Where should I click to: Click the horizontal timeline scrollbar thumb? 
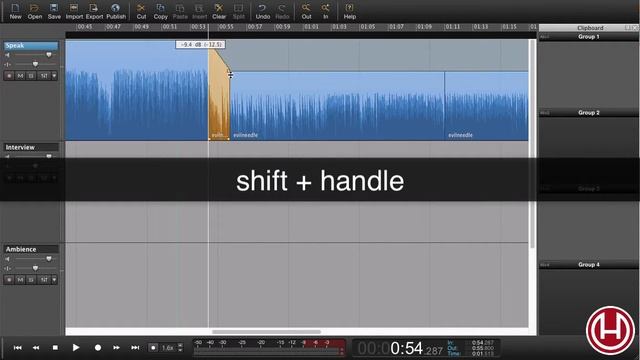[266, 332]
